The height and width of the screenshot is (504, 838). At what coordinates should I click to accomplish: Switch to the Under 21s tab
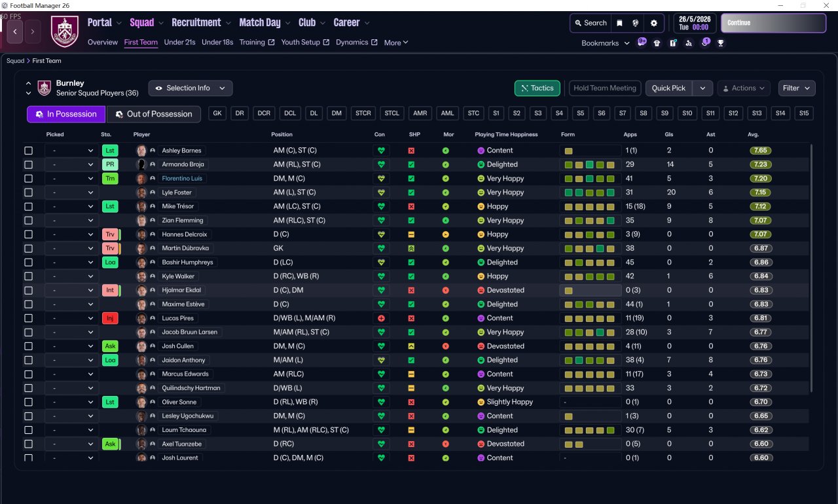179,43
